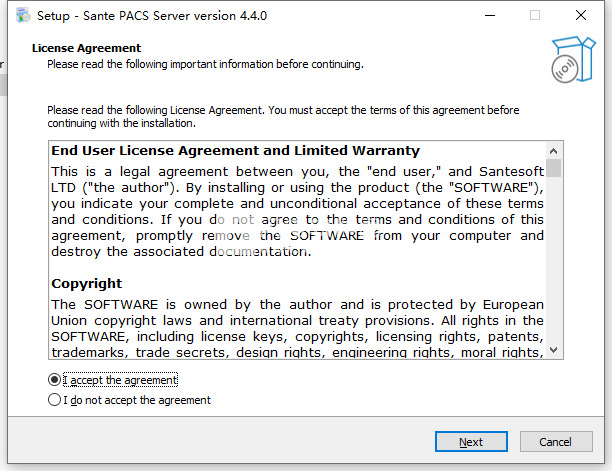This screenshot has width=612, height=471.
Task: Proceed with the Next button
Action: (x=471, y=442)
